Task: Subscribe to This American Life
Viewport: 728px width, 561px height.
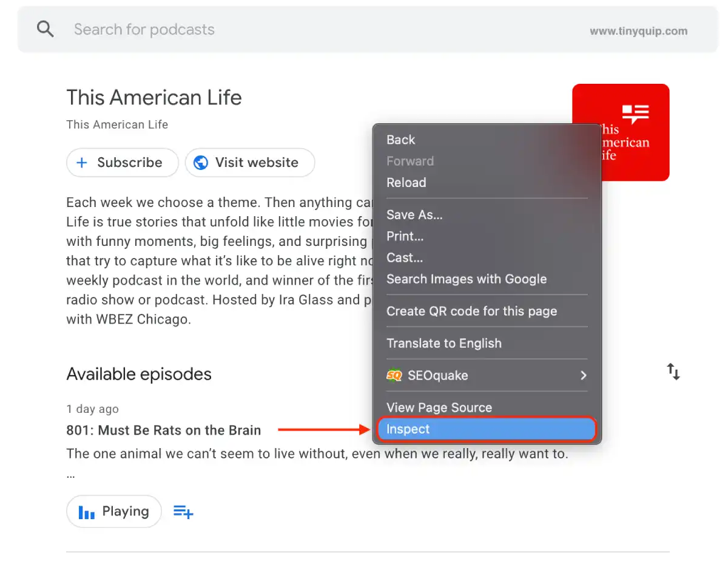Action: [x=122, y=163]
